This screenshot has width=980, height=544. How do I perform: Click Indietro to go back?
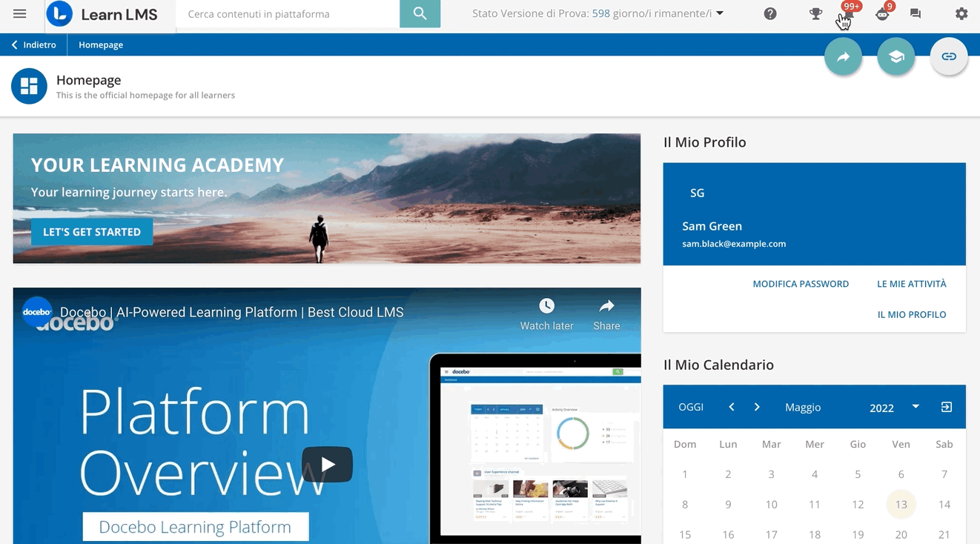tap(34, 45)
